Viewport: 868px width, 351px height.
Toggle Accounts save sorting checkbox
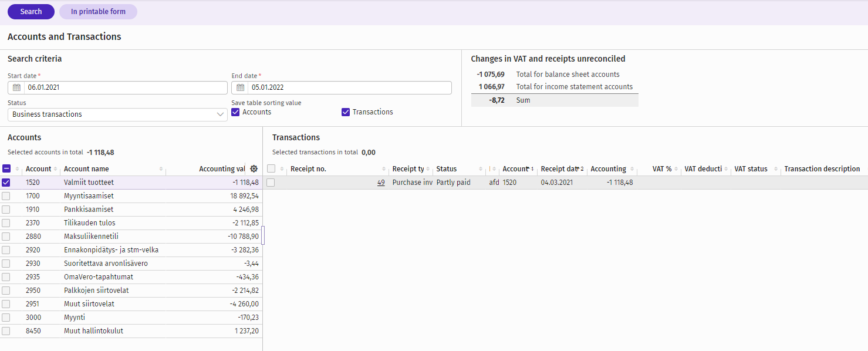click(235, 112)
